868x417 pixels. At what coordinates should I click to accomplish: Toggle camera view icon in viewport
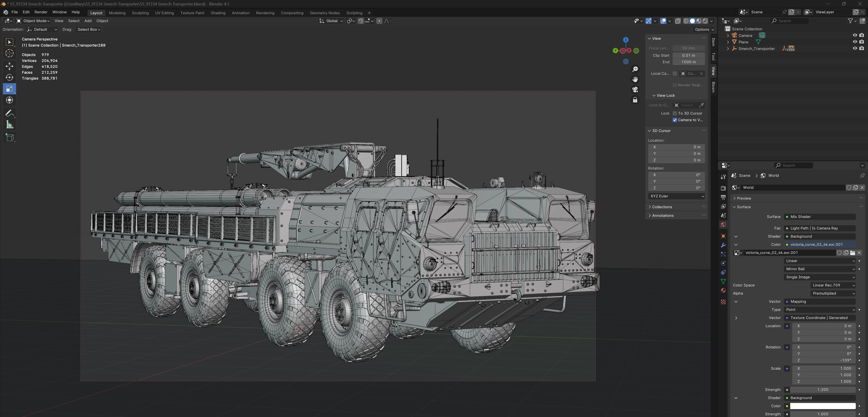pos(635,89)
